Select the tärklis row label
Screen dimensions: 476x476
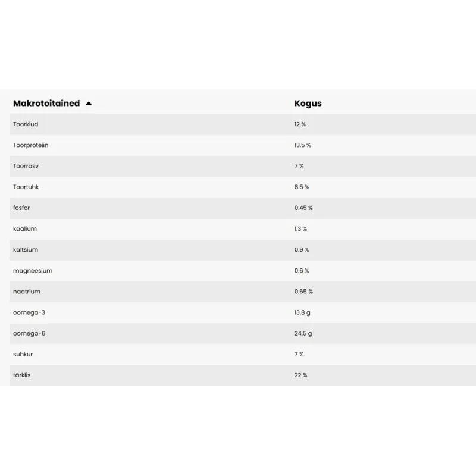(x=22, y=375)
